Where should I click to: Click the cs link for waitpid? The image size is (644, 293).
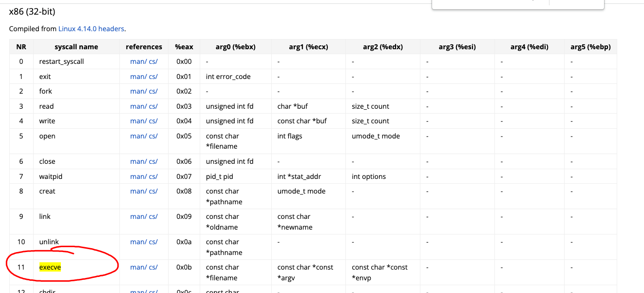point(153,176)
